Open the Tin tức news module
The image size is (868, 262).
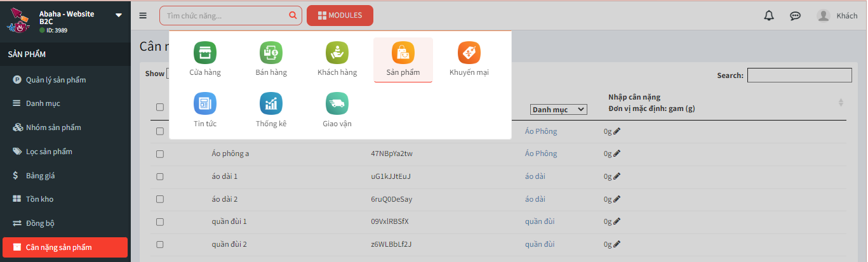pos(204,110)
